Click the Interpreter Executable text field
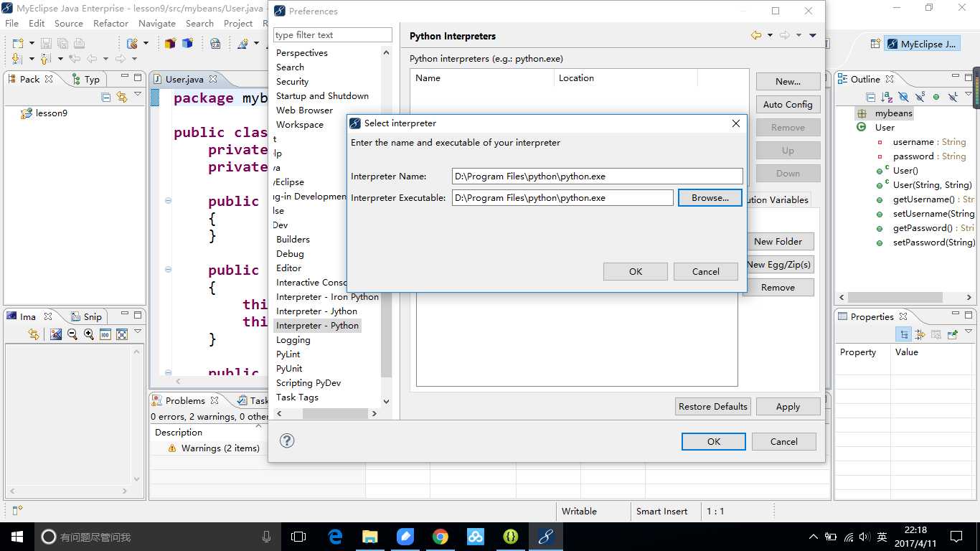 pos(562,197)
